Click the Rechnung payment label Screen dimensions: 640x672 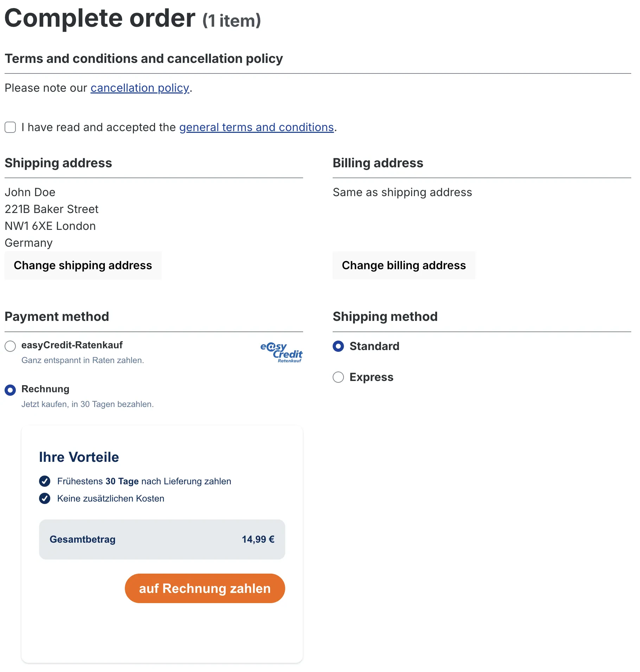coord(45,389)
